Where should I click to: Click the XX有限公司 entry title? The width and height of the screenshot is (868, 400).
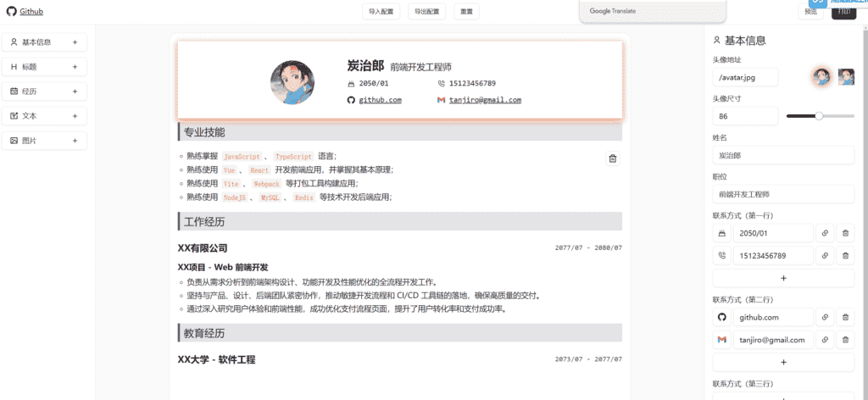click(x=203, y=248)
